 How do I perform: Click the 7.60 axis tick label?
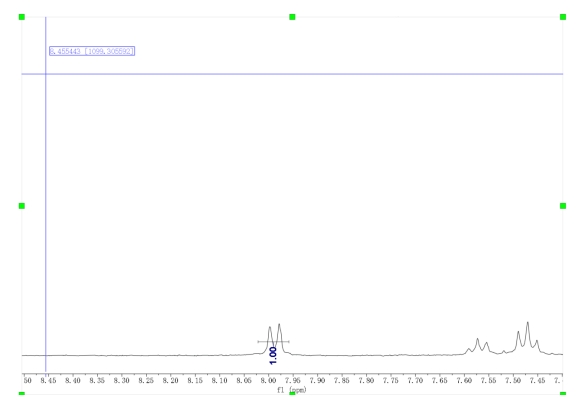[x=464, y=380]
